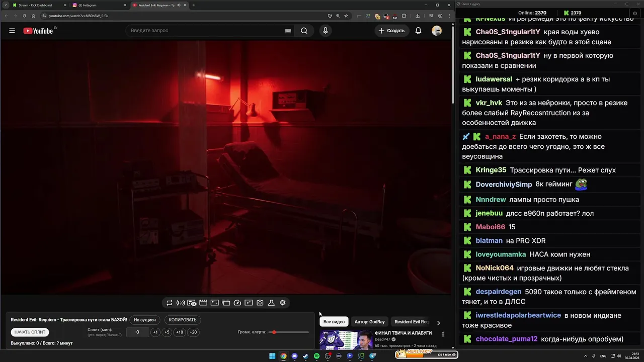Open options for ФИНАЛ ТВИЧА И АЛАБУГИ video
644x362 pixels.
coord(443,334)
